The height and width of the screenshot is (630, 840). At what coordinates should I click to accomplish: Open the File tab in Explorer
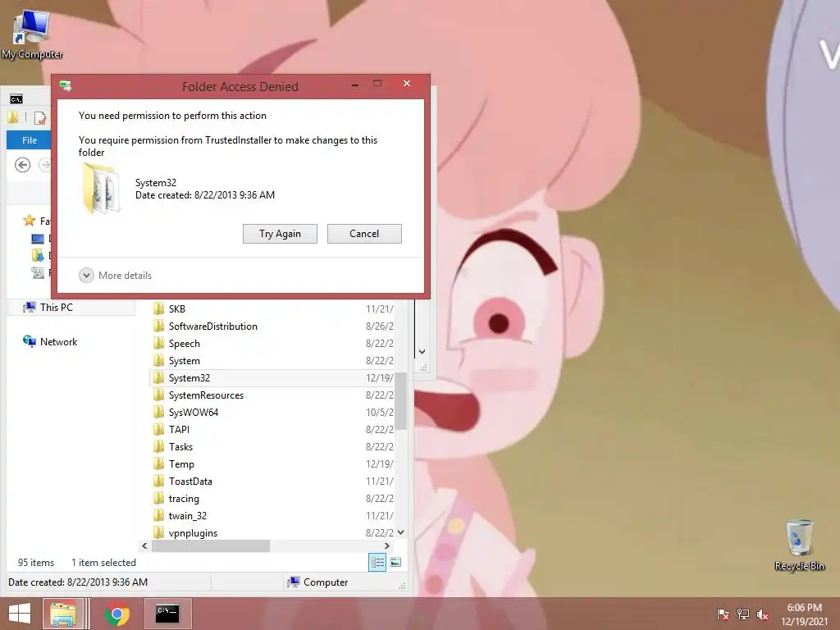[29, 140]
